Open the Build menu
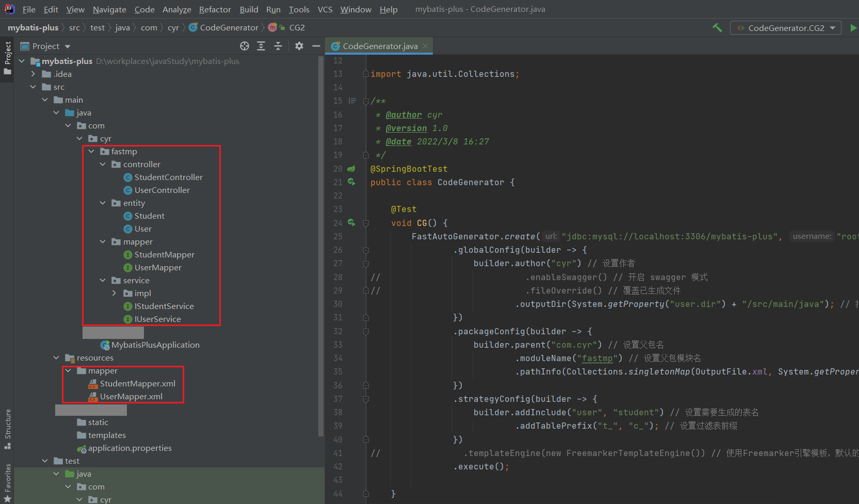 tap(249, 9)
